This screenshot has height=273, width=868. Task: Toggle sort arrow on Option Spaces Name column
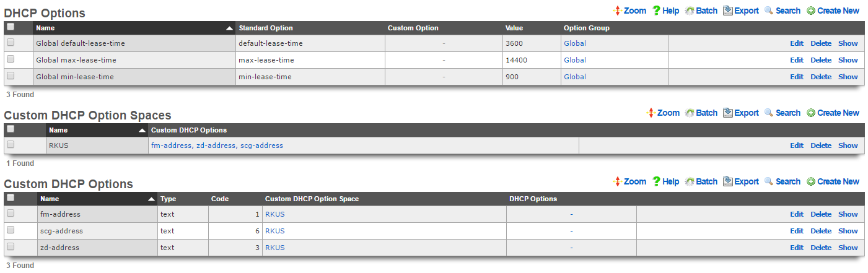tap(142, 131)
